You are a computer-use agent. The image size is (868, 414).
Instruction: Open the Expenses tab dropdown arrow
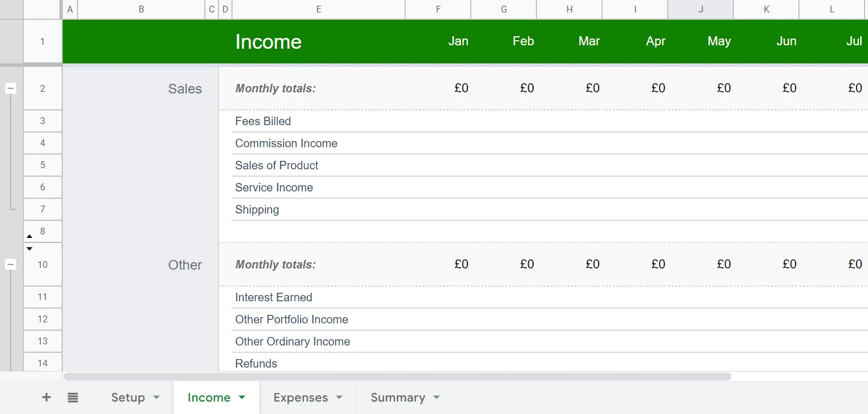339,398
